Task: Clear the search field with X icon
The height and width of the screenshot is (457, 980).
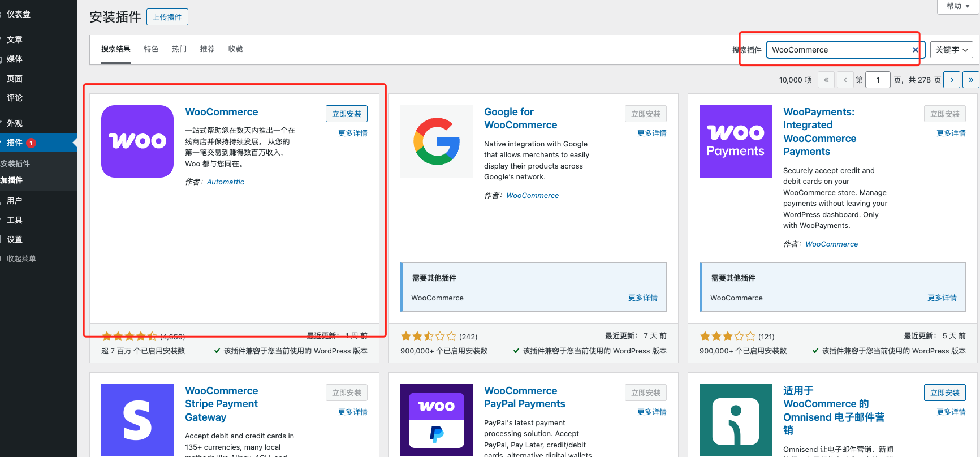Action: [x=915, y=50]
